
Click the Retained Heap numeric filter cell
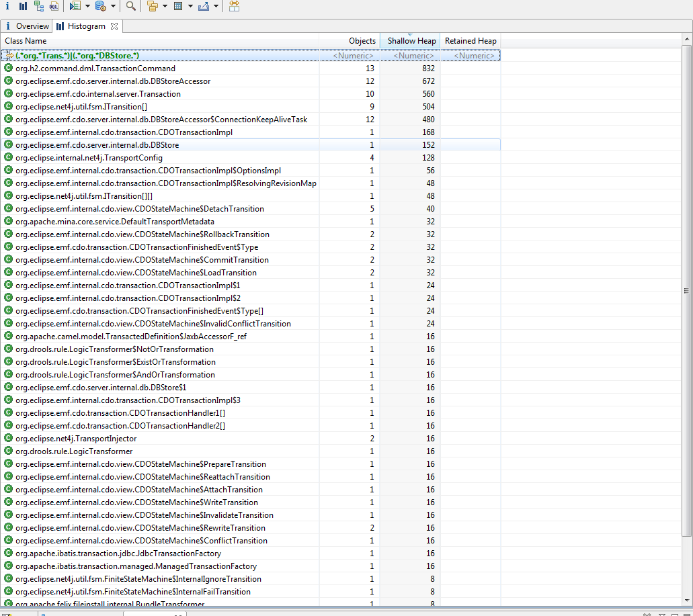point(471,56)
